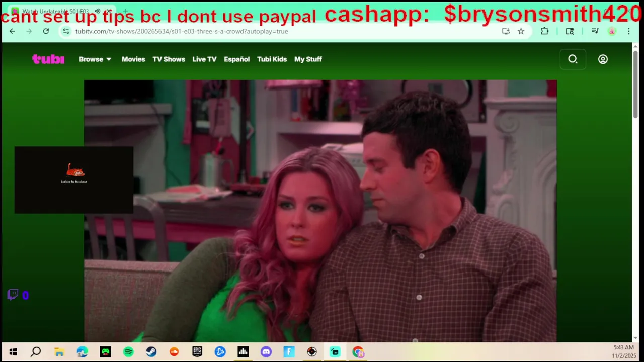Go to TV Shows section
This screenshot has height=362, width=644.
[x=169, y=59]
